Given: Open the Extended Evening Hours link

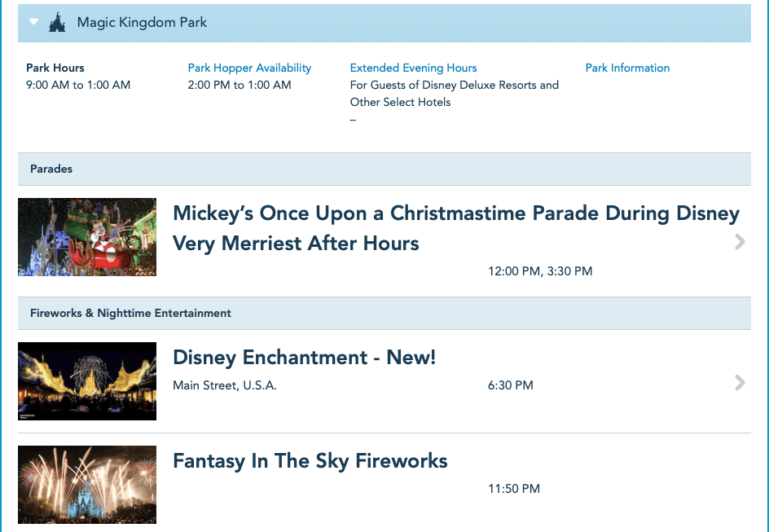Looking at the screenshot, I should (x=413, y=68).
